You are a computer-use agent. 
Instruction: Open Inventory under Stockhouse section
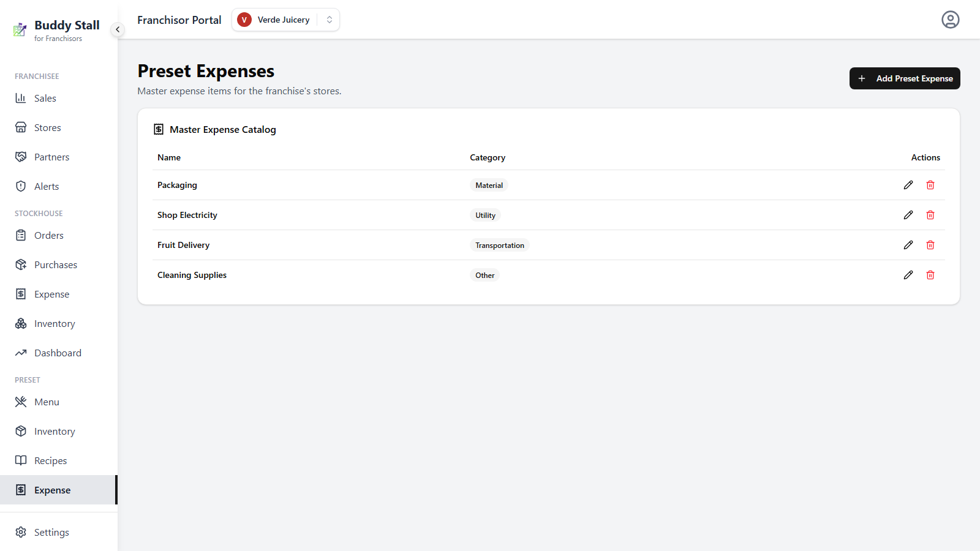pos(59,323)
